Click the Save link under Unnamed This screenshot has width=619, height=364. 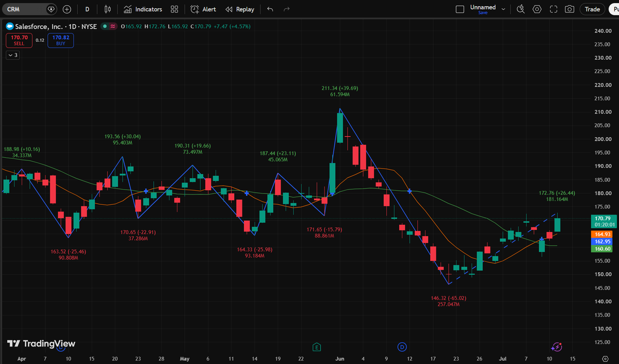483,13
